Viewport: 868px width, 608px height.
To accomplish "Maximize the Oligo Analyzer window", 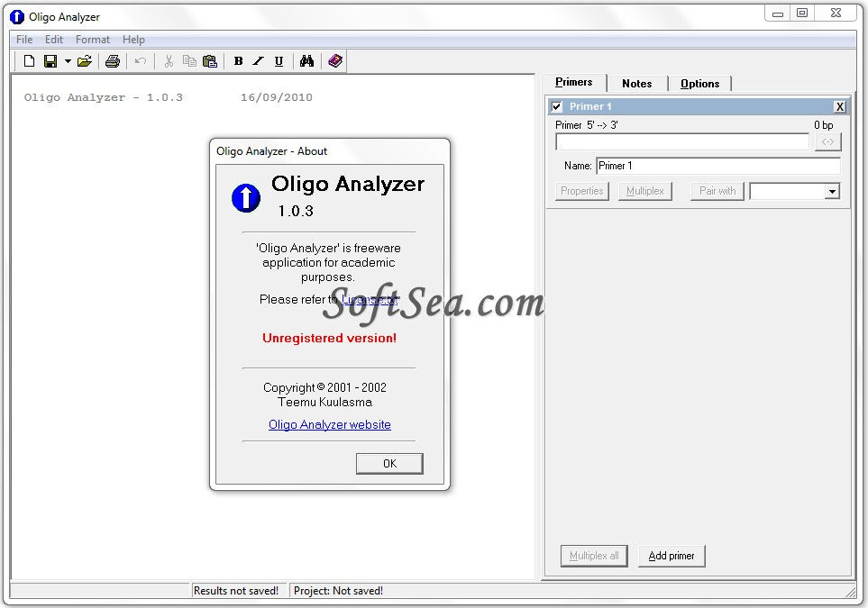I will 802,13.
